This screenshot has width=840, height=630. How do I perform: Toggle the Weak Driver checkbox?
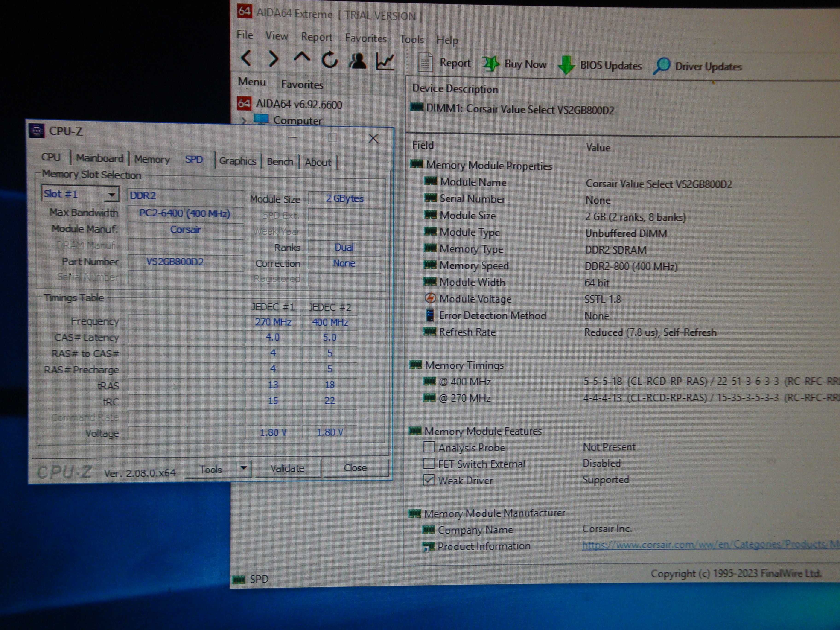coord(429,480)
